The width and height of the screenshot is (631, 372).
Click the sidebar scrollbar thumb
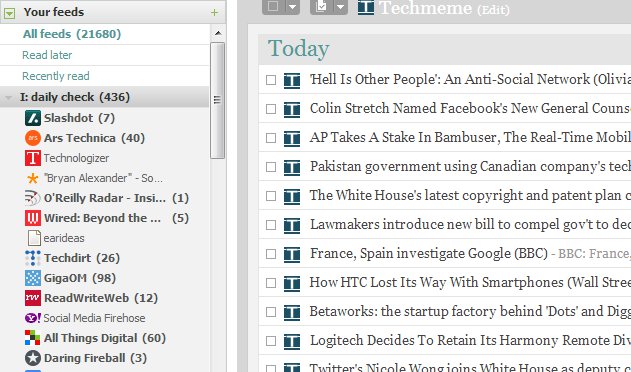coord(218,100)
